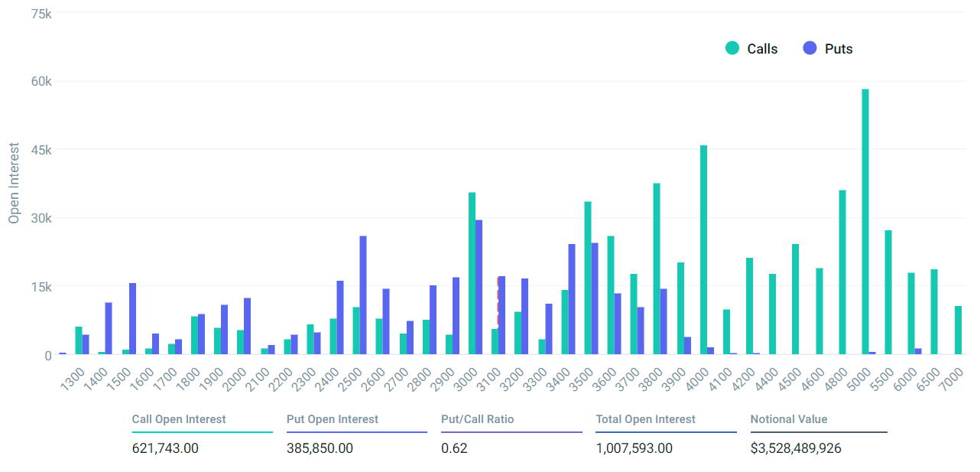Click the Puts bar at 1500 strike
The height and width of the screenshot is (472, 980).
pyautogui.click(x=132, y=319)
